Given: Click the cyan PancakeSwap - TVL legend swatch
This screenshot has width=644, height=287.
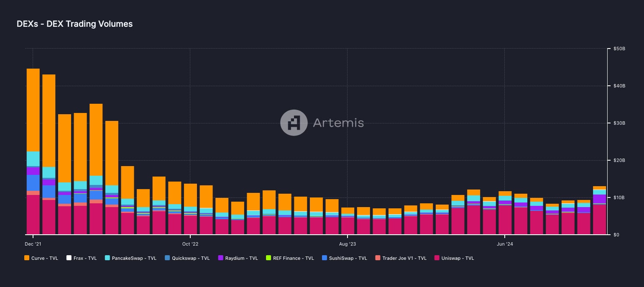Looking at the screenshot, I should point(107,258).
